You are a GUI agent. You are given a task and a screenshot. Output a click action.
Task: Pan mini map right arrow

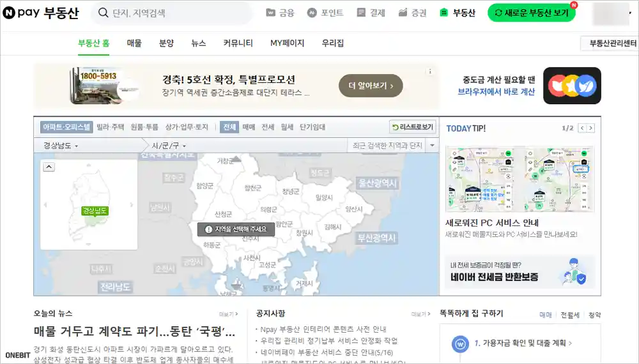pyautogui.click(x=132, y=205)
